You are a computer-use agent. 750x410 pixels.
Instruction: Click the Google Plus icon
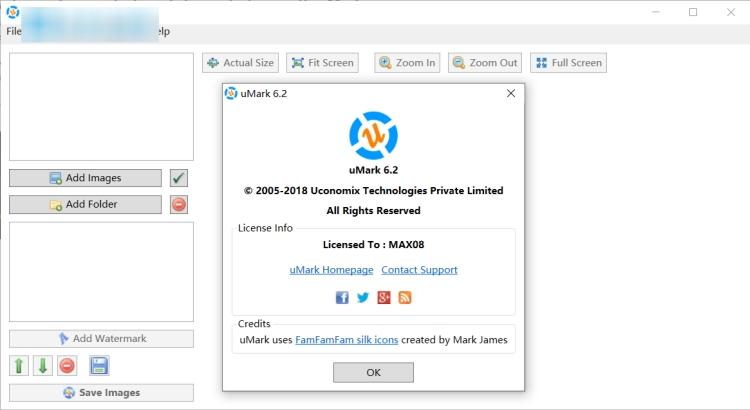tap(384, 298)
